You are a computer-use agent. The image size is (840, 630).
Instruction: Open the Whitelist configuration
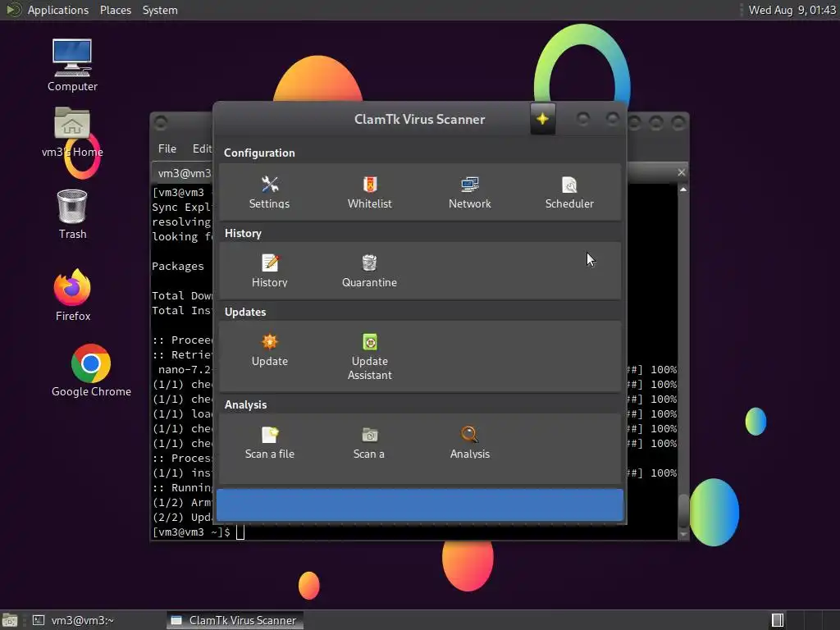pyautogui.click(x=370, y=192)
